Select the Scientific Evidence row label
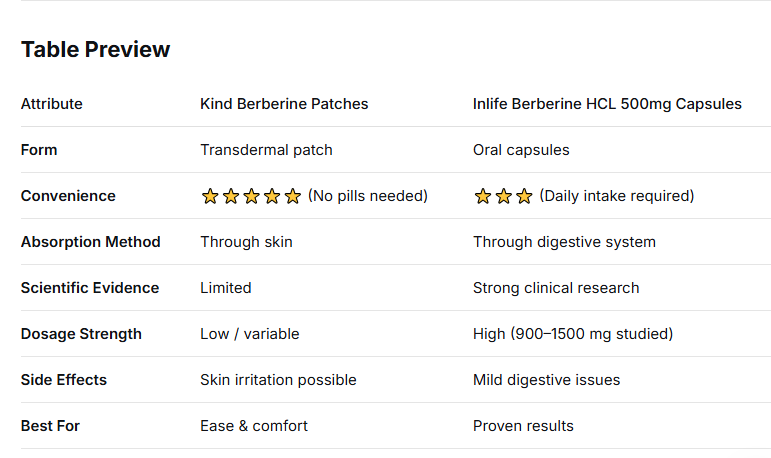This screenshot has height=458, width=771. coord(90,288)
